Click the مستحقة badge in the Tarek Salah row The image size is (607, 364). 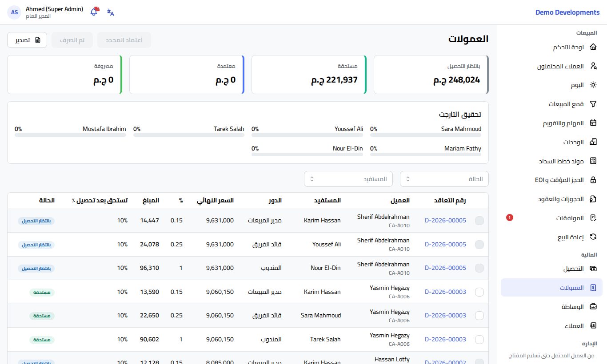42,340
